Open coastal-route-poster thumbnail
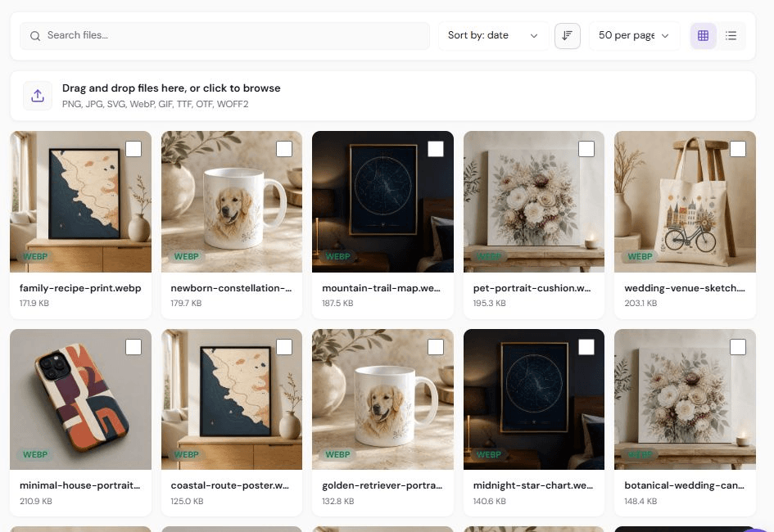This screenshot has width=774, height=532. (x=232, y=399)
